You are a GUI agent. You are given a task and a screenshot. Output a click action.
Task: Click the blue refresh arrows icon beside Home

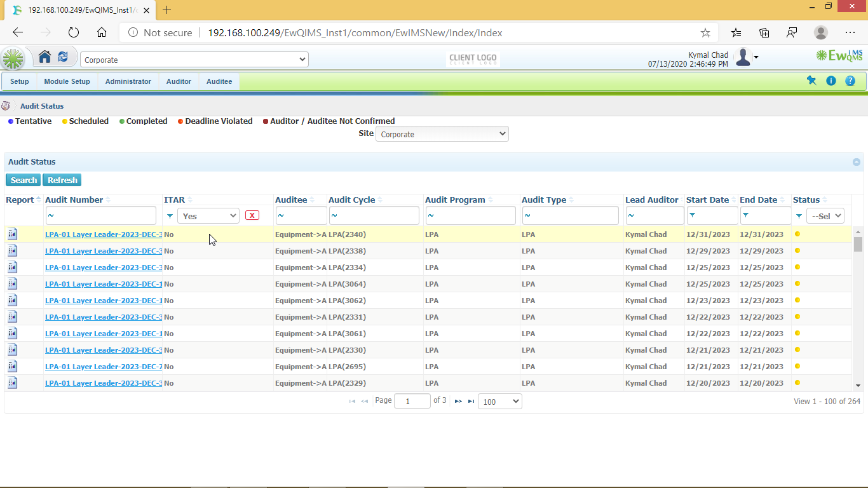point(63,57)
